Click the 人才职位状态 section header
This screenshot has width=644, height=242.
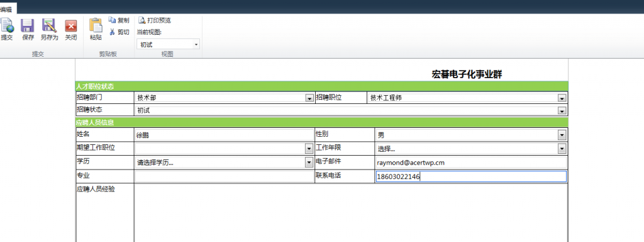pyautogui.click(x=321, y=86)
